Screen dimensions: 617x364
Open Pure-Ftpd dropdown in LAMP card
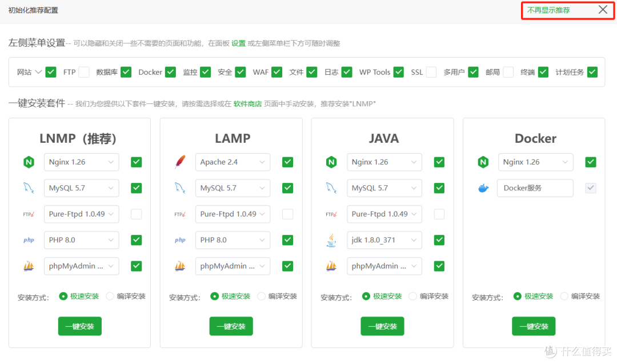pyautogui.click(x=233, y=214)
